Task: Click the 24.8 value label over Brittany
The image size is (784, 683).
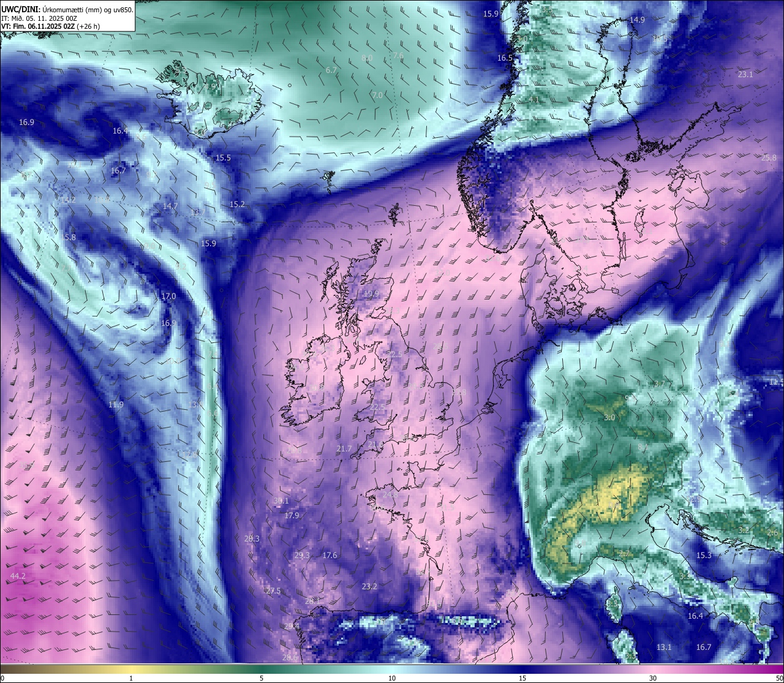Action: click(x=390, y=494)
